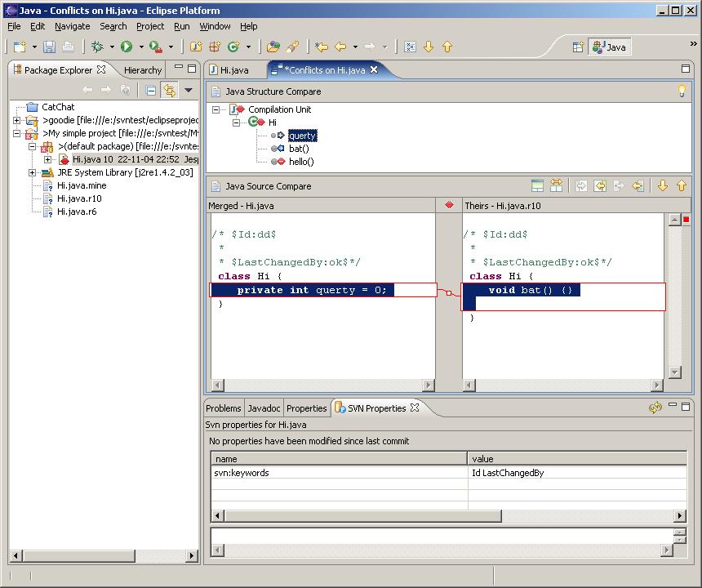The image size is (702, 588).
Task: Select the svn:keywords property row
Action: 449,473
